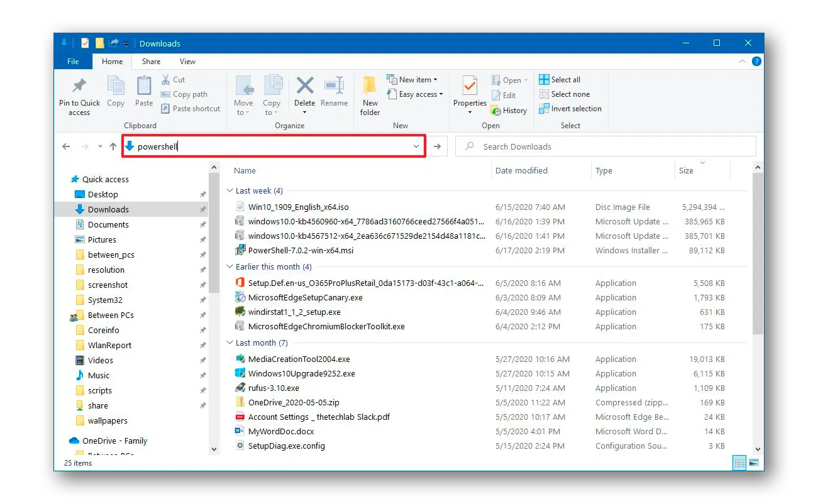
Task: Click the Paste shortcut ribbon item
Action: [x=191, y=109]
